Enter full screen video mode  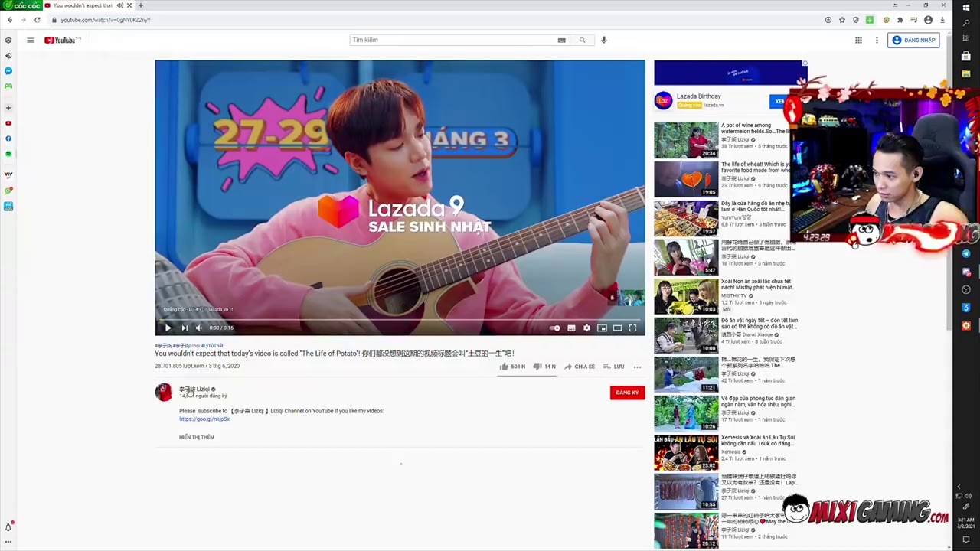[633, 328]
